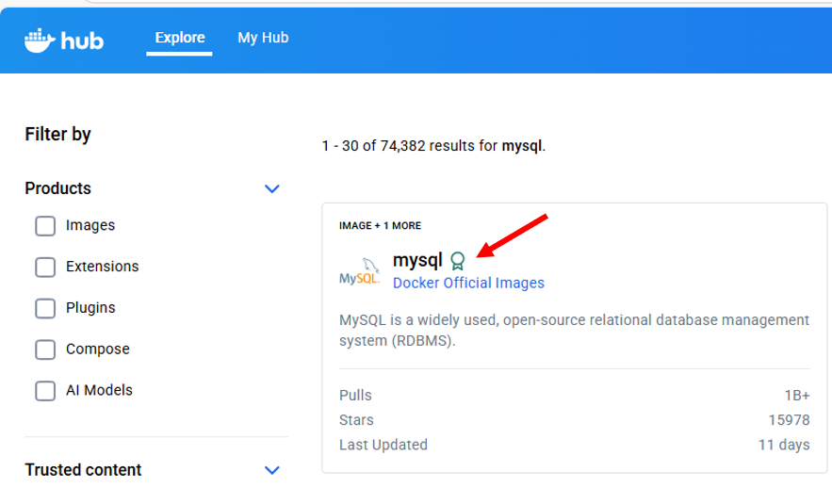
Task: Check the Extensions filter checkbox
Action: coord(45,267)
